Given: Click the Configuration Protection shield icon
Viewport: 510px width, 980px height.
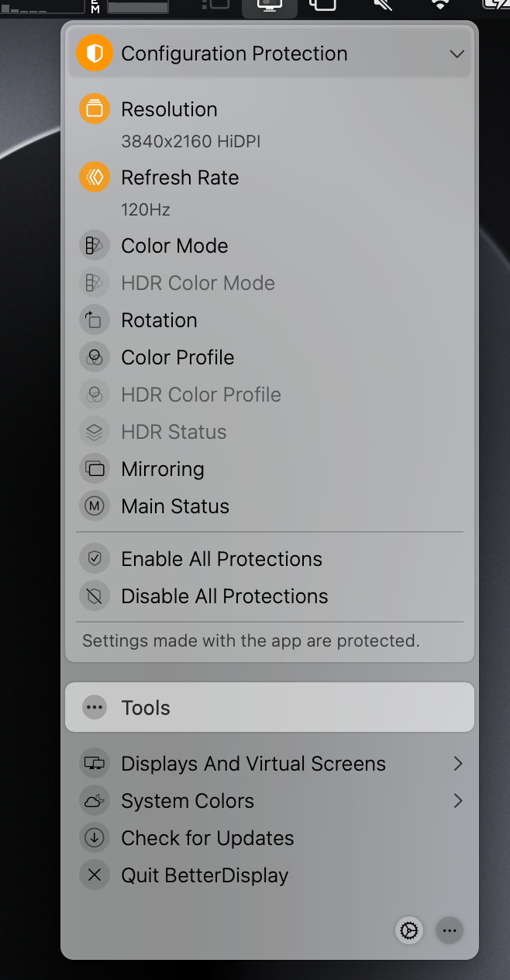Looking at the screenshot, I should (x=94, y=53).
